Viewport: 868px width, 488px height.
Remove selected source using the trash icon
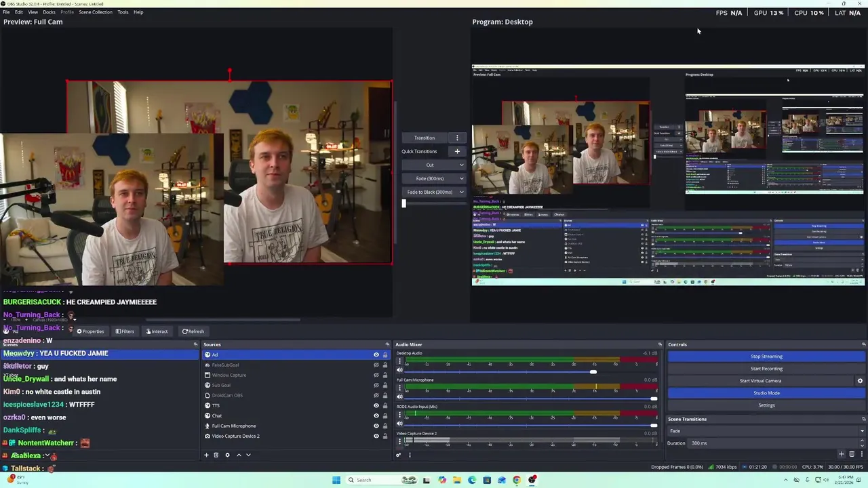coord(216,455)
